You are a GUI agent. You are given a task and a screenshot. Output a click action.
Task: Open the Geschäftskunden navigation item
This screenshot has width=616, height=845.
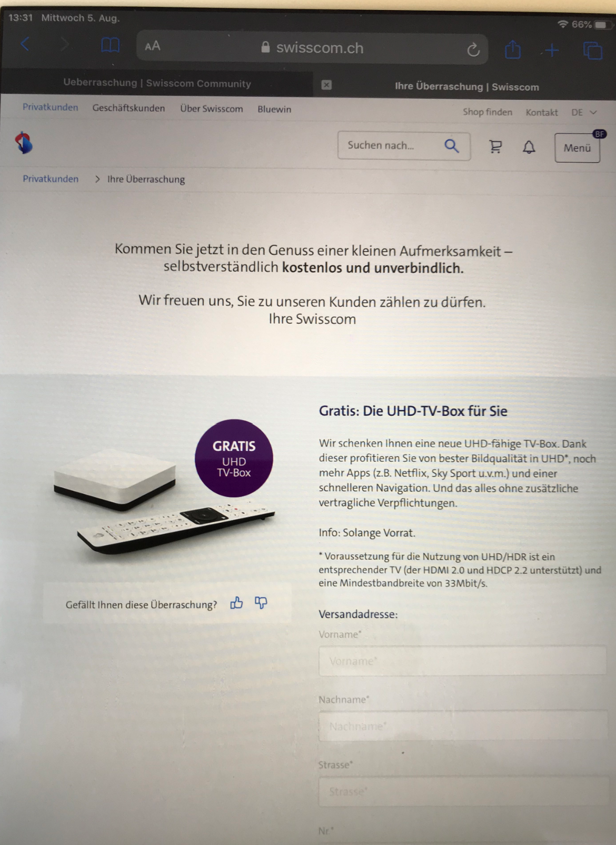click(x=128, y=108)
